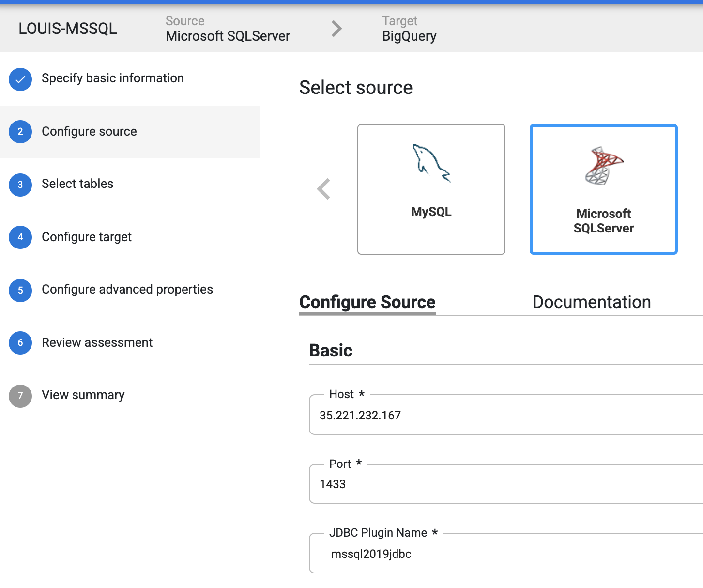This screenshot has height=588, width=703.
Task: Click the arrow between Source and Target
Action: pyautogui.click(x=337, y=29)
